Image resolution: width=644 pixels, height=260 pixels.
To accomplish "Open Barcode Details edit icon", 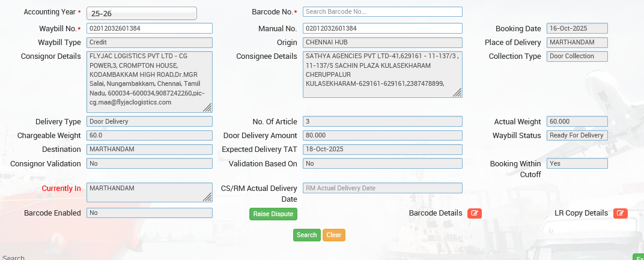I will tap(474, 213).
